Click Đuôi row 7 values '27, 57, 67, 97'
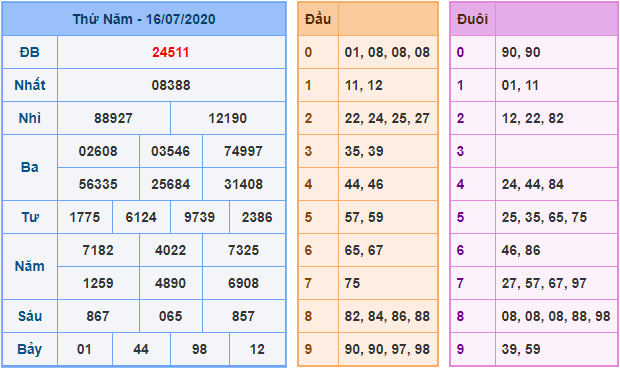 click(x=544, y=283)
